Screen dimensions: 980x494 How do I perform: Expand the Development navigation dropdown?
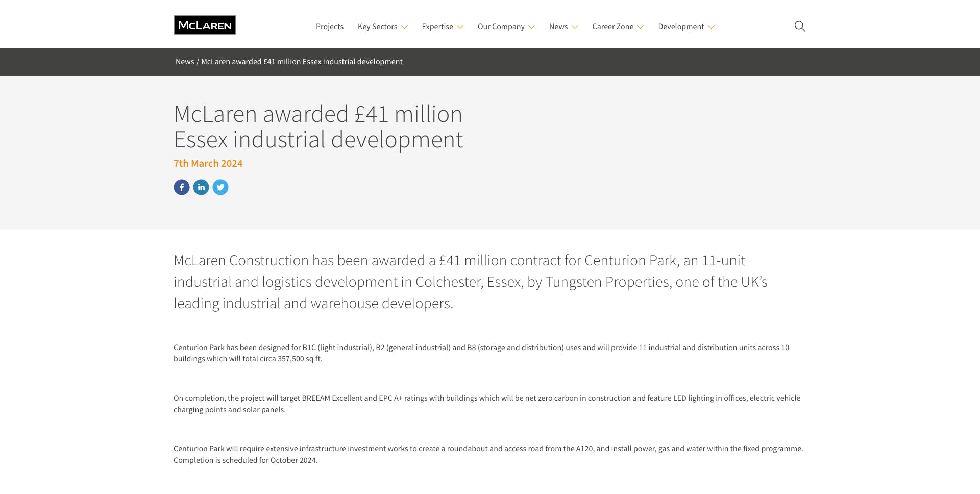click(686, 27)
